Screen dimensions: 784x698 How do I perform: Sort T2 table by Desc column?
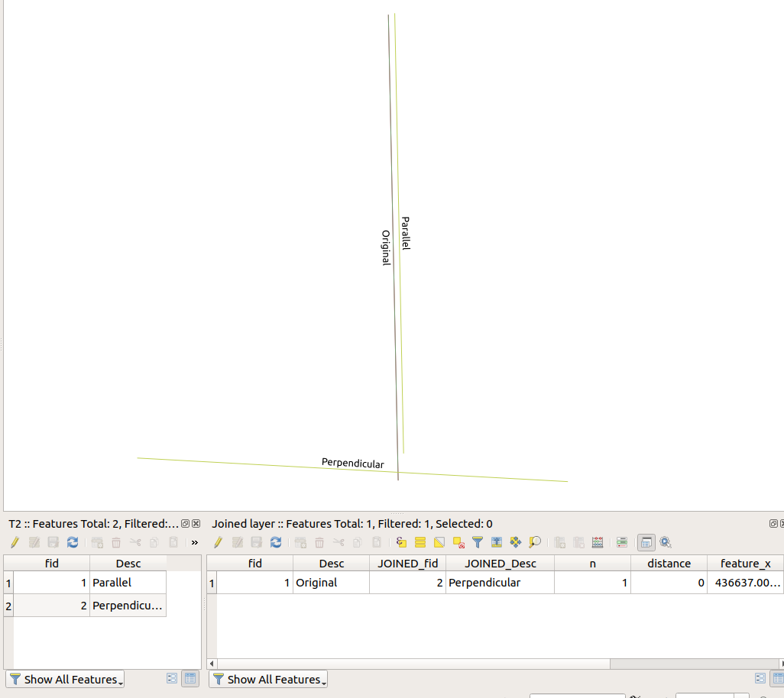tap(128, 563)
